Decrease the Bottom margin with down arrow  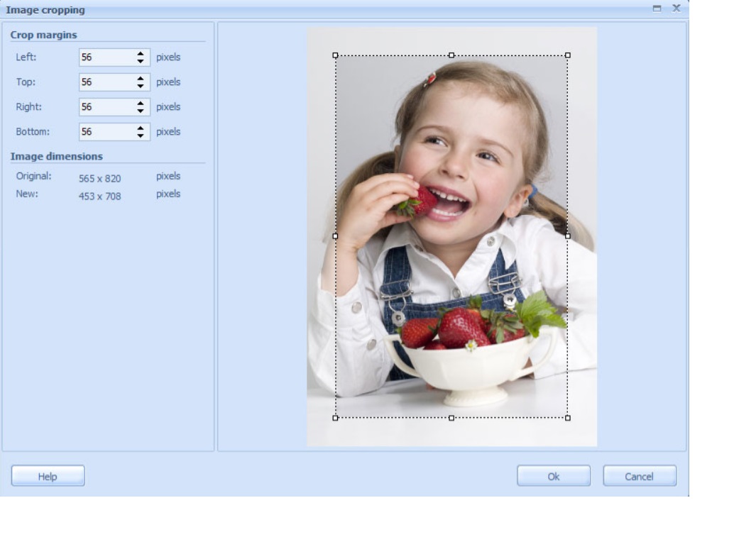click(141, 135)
